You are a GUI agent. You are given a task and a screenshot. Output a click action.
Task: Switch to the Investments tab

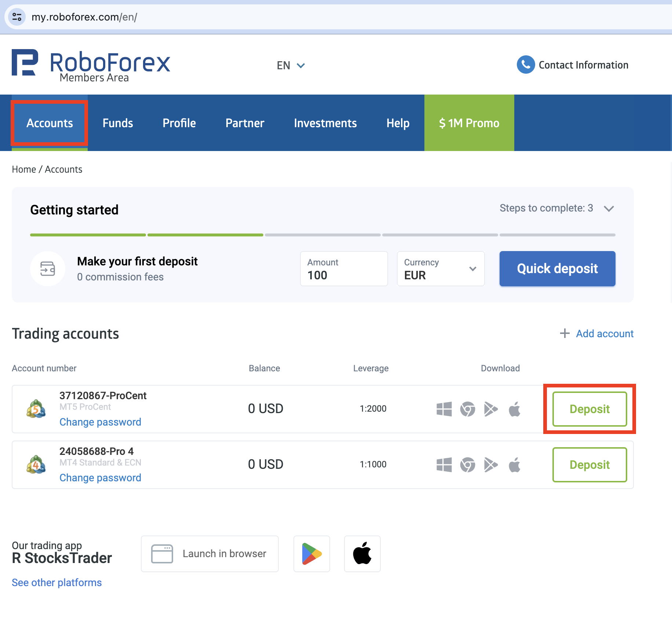(x=325, y=123)
